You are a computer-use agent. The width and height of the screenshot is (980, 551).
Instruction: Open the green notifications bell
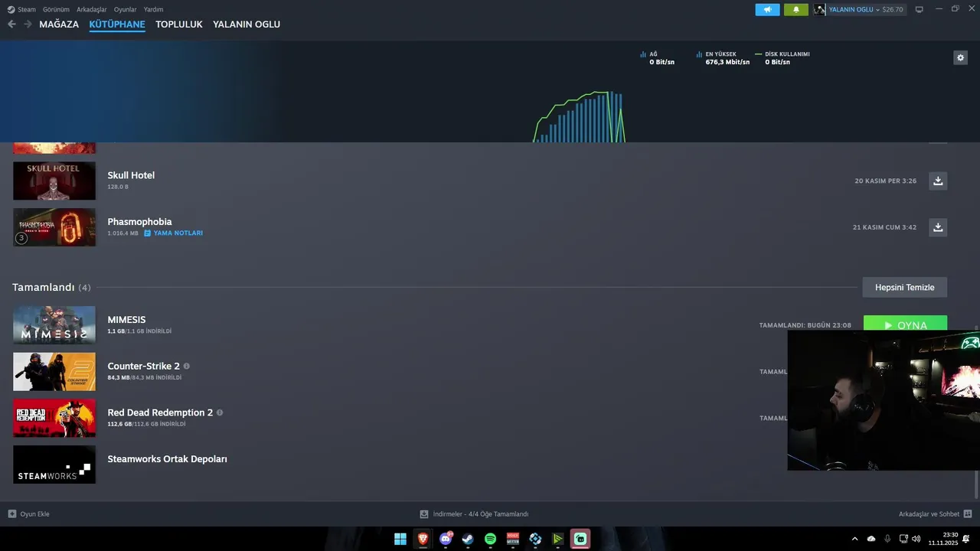795,9
